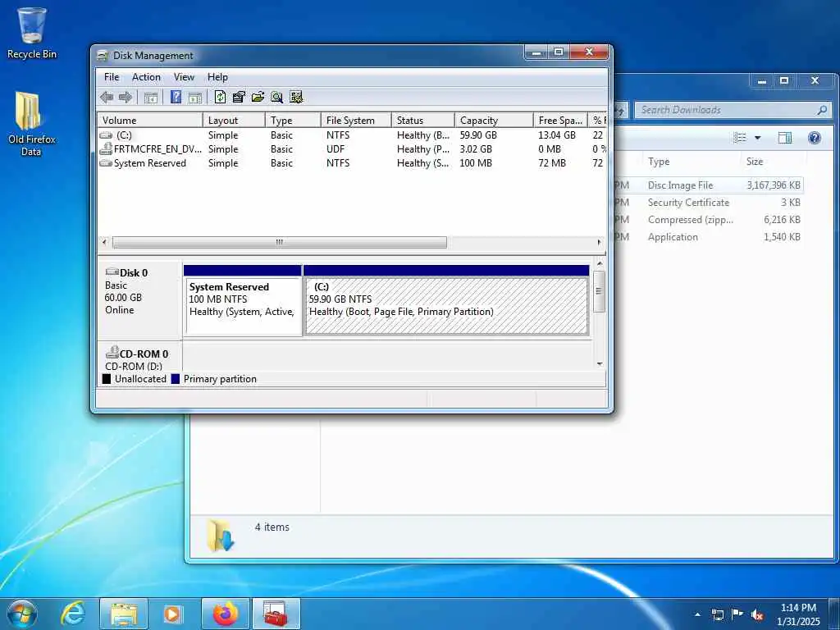Click the left arrow of horizontal scrollbar
The image size is (840, 630).
tap(104, 242)
